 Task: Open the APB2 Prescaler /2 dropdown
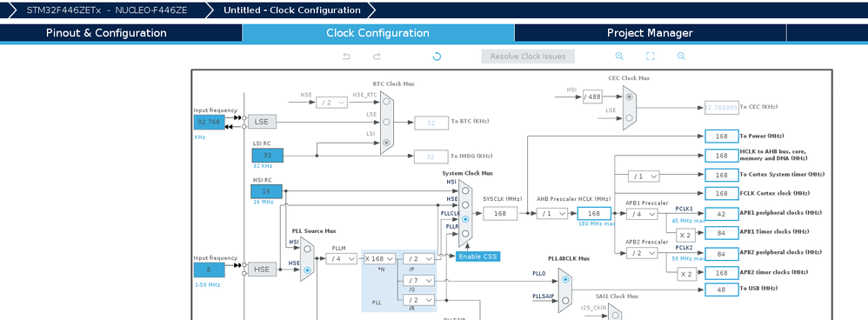642,253
